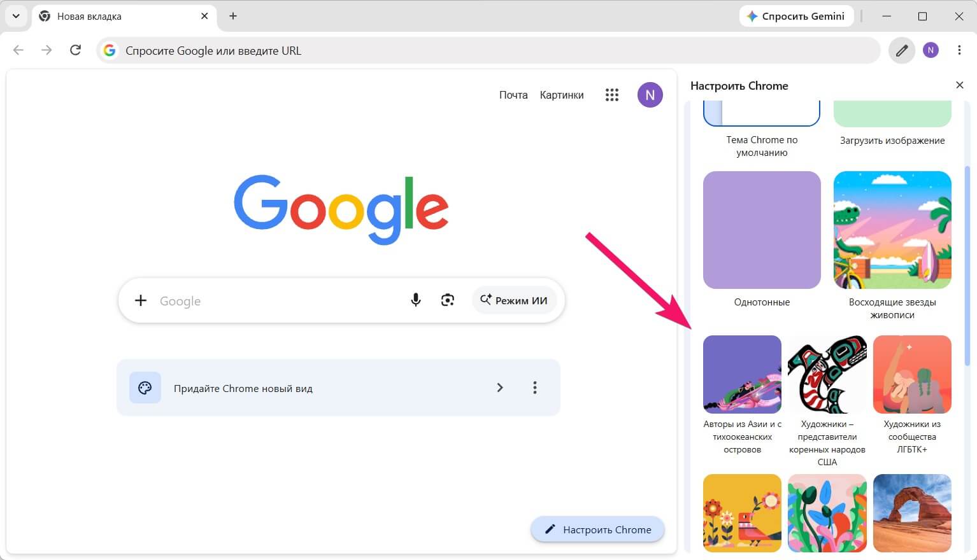Expand the Придайте Chrome новый вид chevron
The width and height of the screenshot is (977, 560).
click(500, 388)
